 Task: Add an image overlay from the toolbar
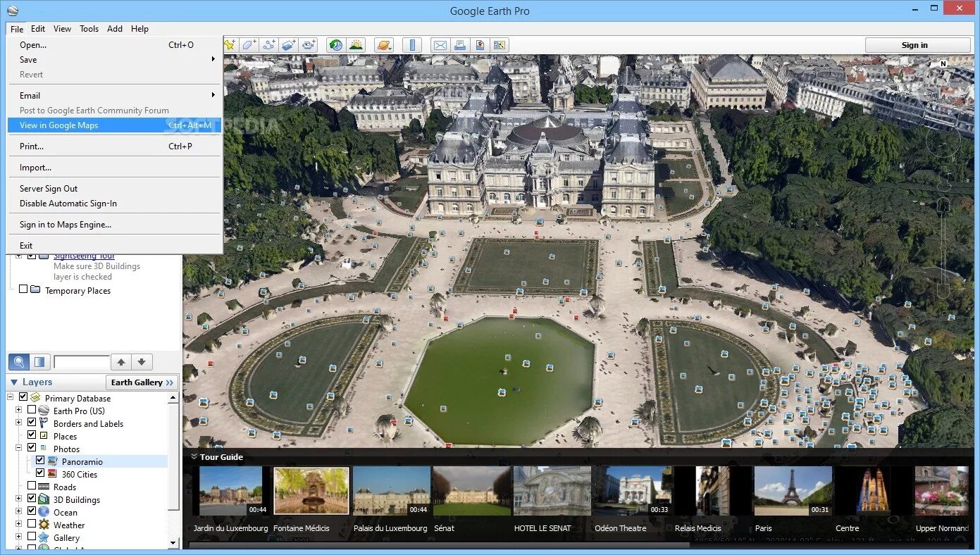pos(289,45)
